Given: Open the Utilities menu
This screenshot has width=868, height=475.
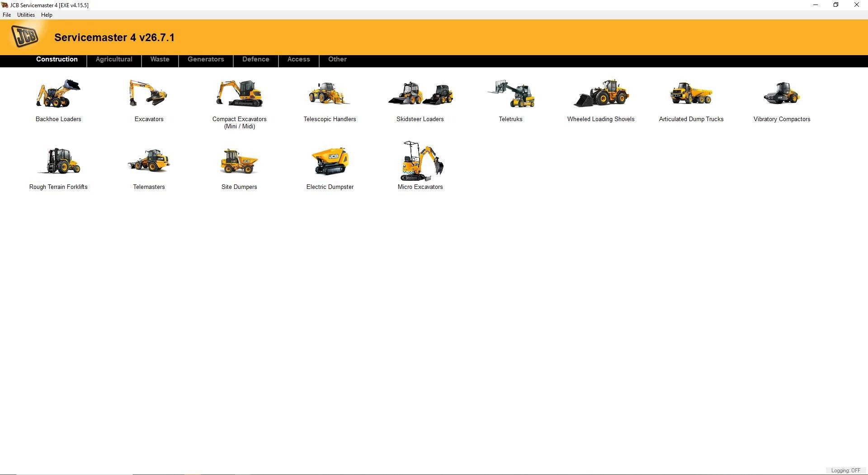Looking at the screenshot, I should pyautogui.click(x=26, y=15).
